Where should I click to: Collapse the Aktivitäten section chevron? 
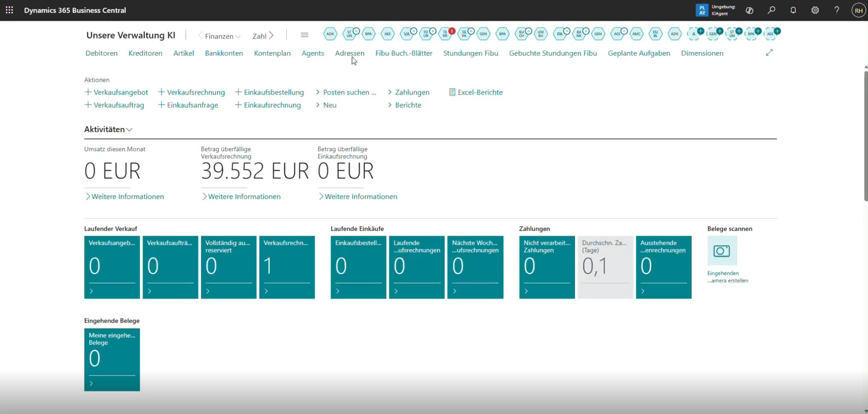(129, 130)
